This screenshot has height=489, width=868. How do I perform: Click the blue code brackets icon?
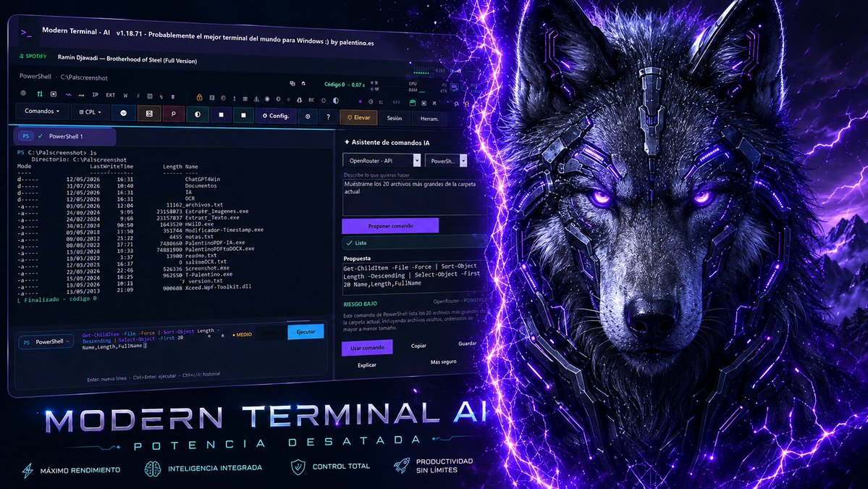pyautogui.click(x=397, y=102)
